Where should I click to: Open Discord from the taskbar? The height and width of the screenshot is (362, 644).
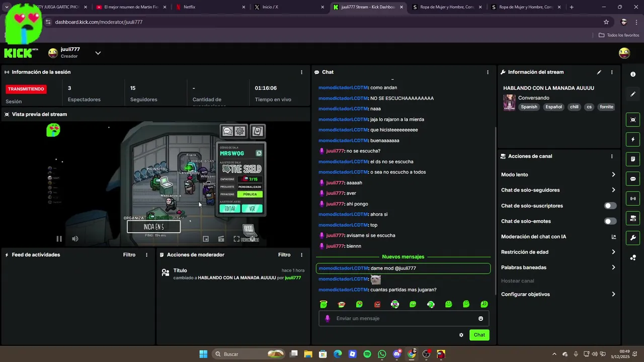point(397,354)
